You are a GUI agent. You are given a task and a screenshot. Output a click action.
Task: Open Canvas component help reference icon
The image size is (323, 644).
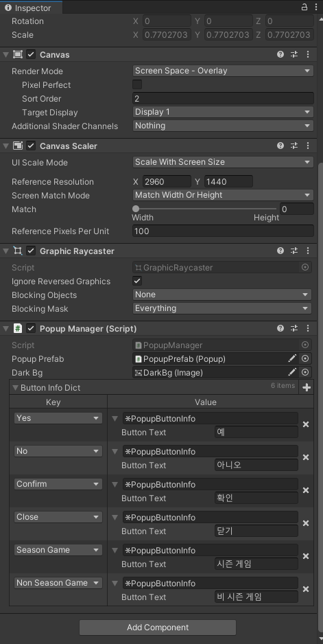pyautogui.click(x=280, y=54)
